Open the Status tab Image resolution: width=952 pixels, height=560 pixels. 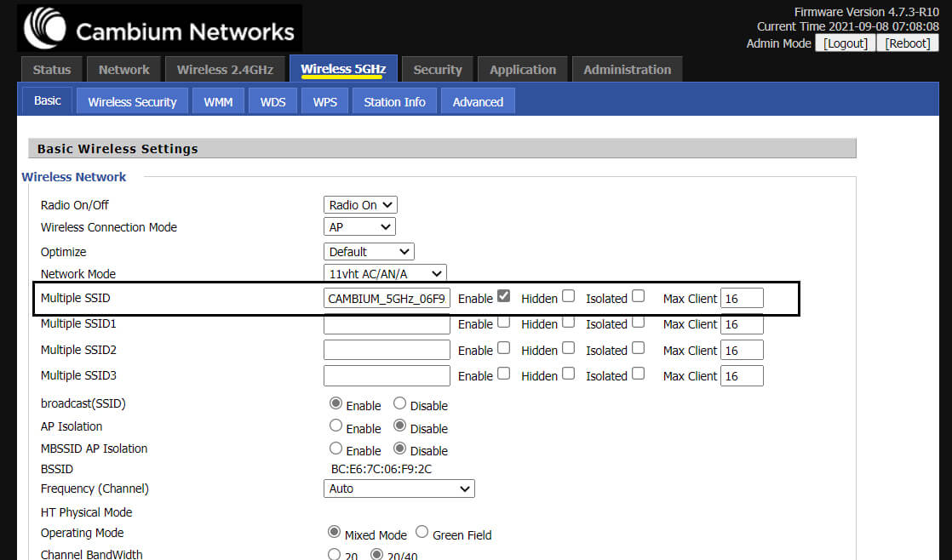(x=51, y=70)
